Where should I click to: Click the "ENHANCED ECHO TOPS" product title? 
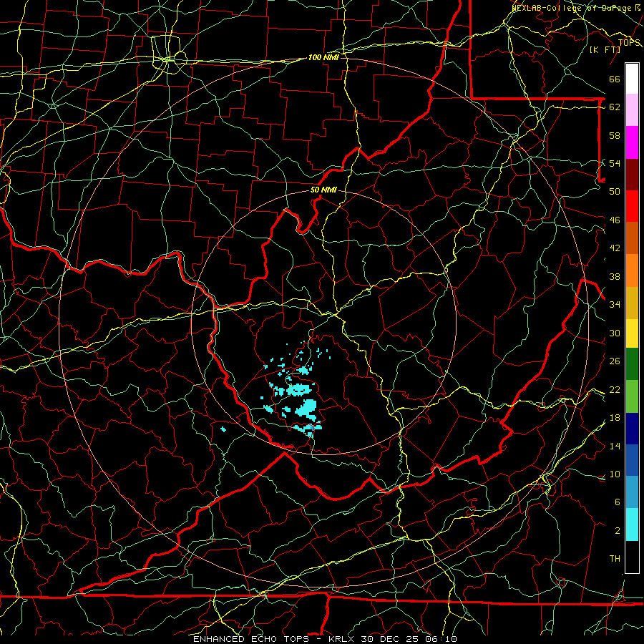point(251,639)
